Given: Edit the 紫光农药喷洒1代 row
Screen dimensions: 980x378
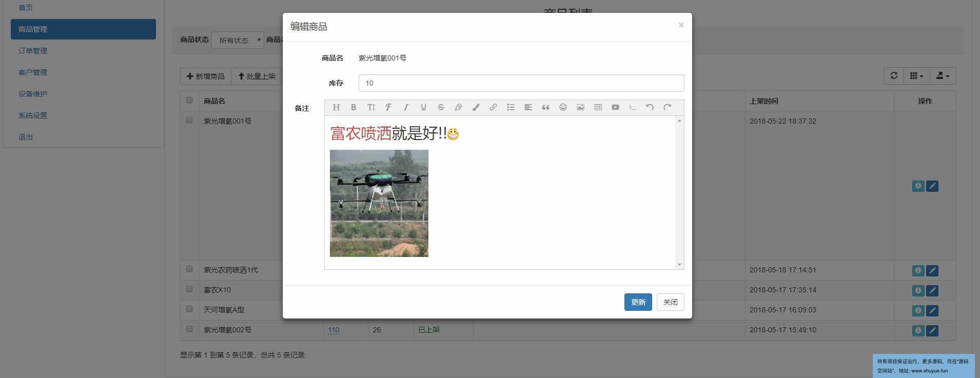Looking at the screenshot, I should [x=932, y=270].
